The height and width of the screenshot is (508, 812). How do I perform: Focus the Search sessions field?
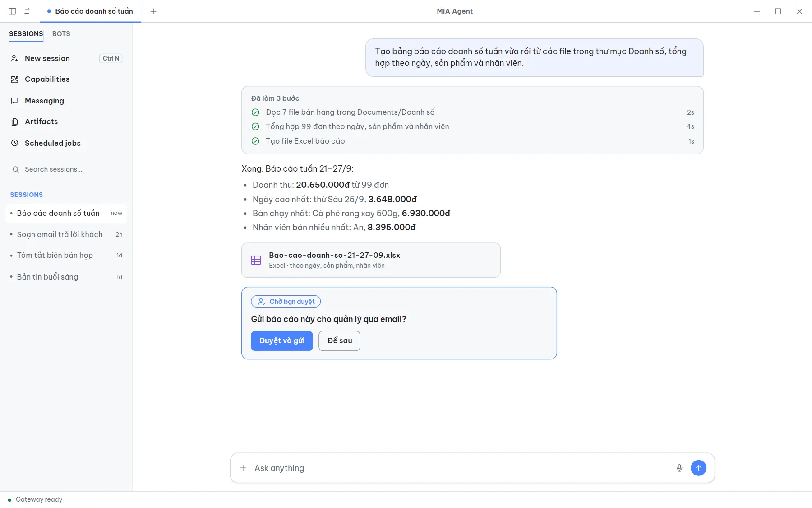pos(66,169)
